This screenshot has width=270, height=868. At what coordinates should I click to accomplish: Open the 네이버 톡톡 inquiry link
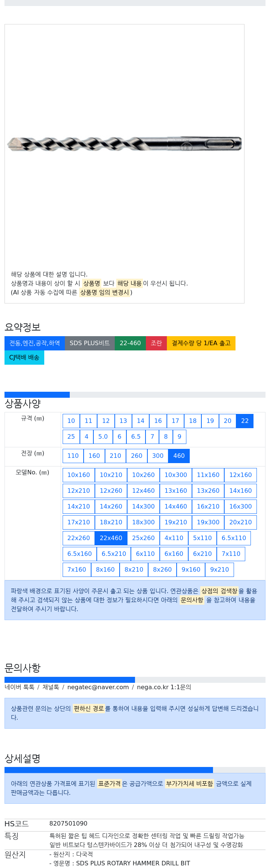19,687
